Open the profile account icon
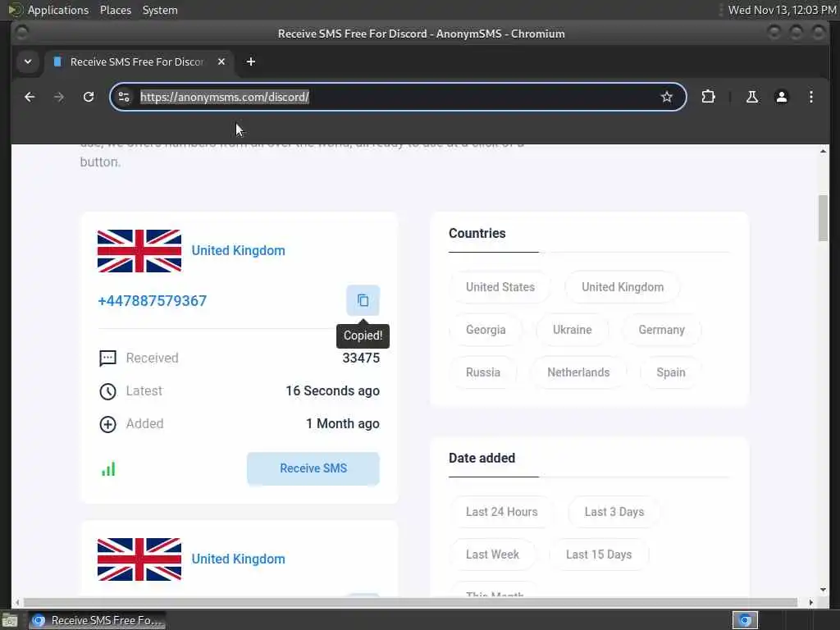The image size is (840, 630). (782, 97)
